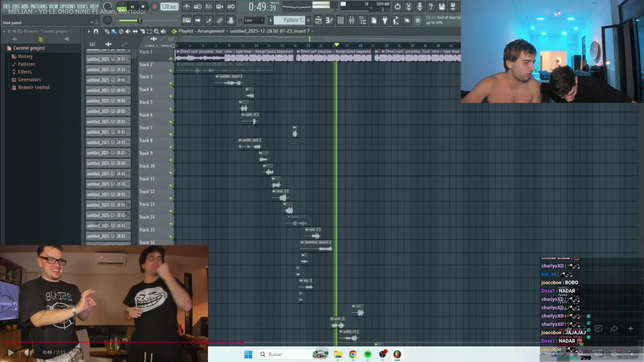Toggle the metronome button

187,7
